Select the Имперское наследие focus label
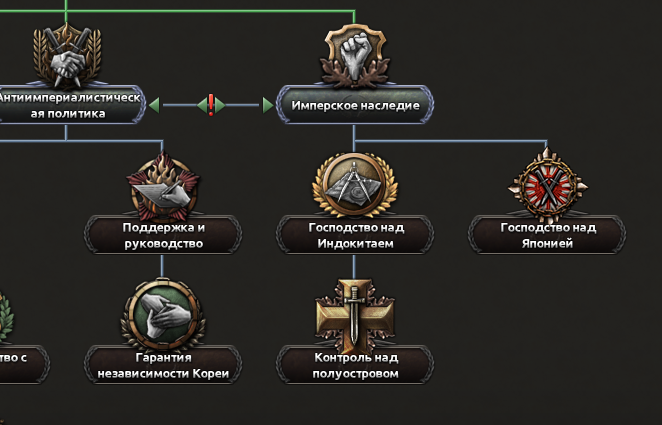 click(355, 105)
